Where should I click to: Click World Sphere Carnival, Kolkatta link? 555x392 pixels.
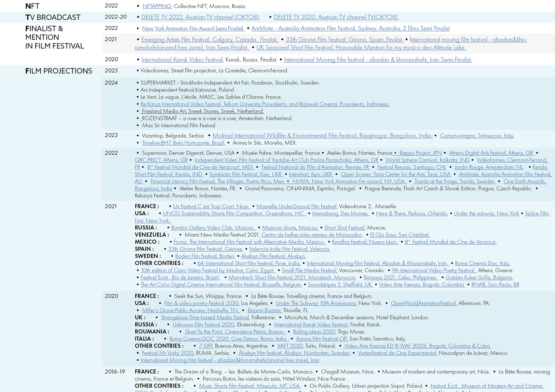(427, 160)
